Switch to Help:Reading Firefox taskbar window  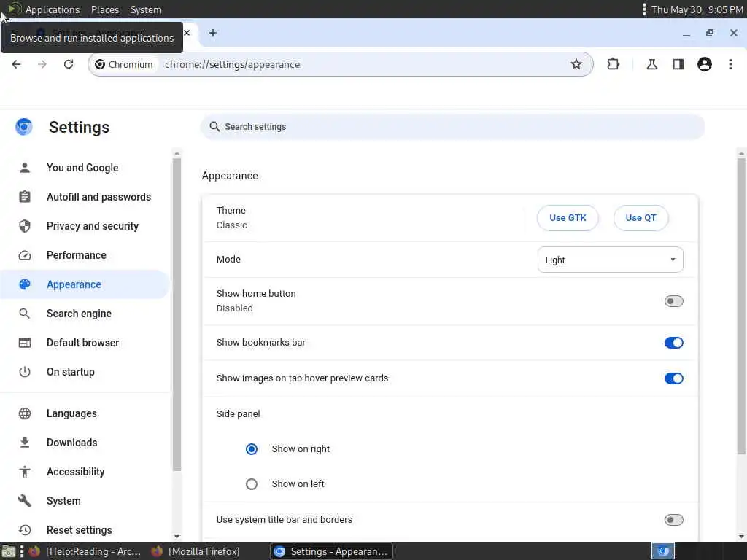[x=86, y=551]
